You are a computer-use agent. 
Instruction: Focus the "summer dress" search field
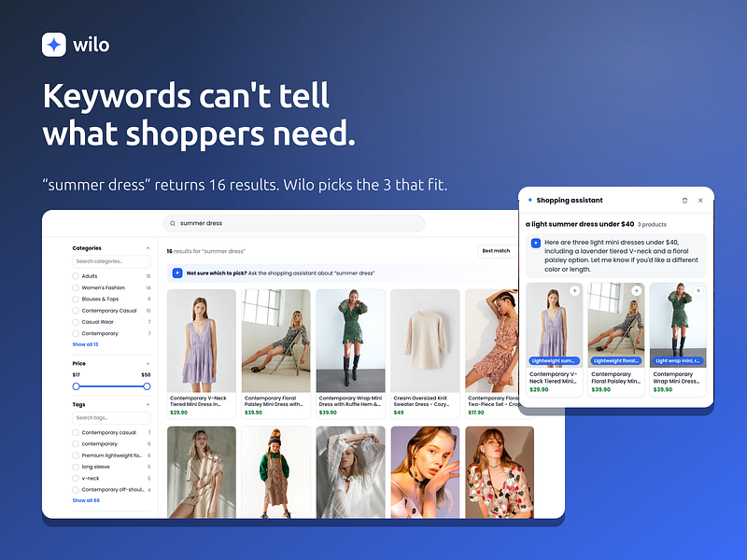point(294,223)
